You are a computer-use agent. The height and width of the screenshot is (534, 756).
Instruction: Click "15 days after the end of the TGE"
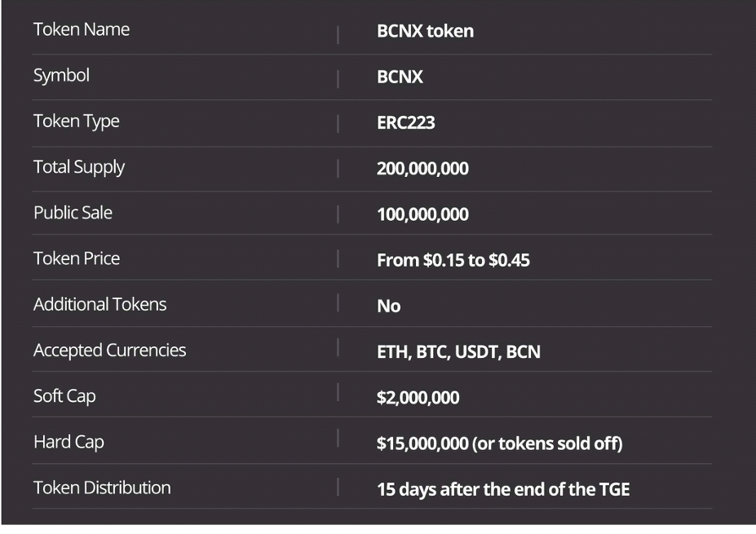coord(503,490)
